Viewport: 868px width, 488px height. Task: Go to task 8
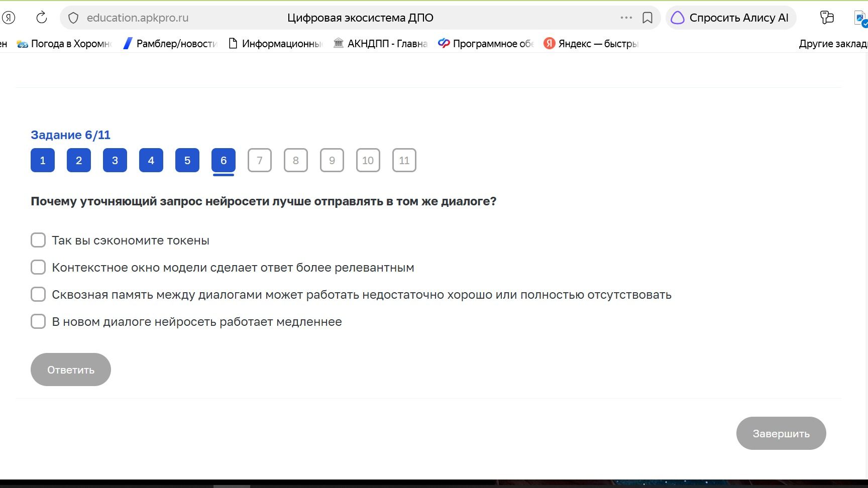point(296,160)
